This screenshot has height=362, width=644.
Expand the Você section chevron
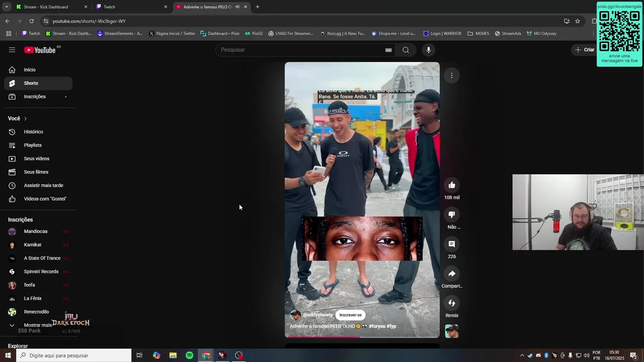(x=25, y=119)
